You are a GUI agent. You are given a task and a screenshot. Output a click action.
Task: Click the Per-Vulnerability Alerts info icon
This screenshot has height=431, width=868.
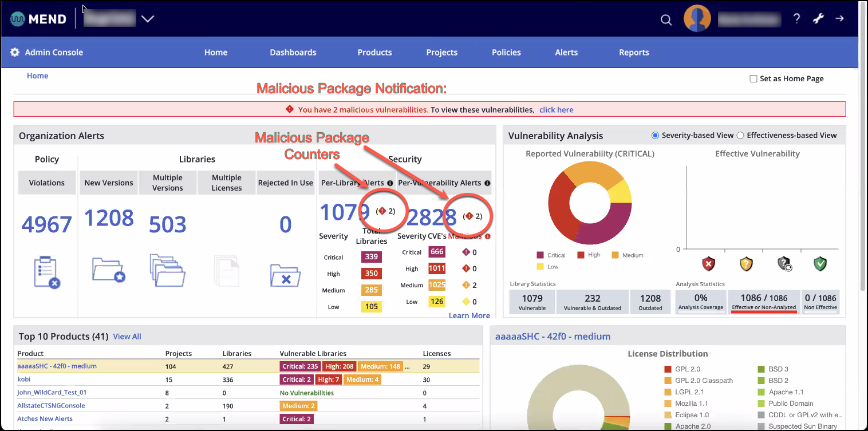(487, 183)
